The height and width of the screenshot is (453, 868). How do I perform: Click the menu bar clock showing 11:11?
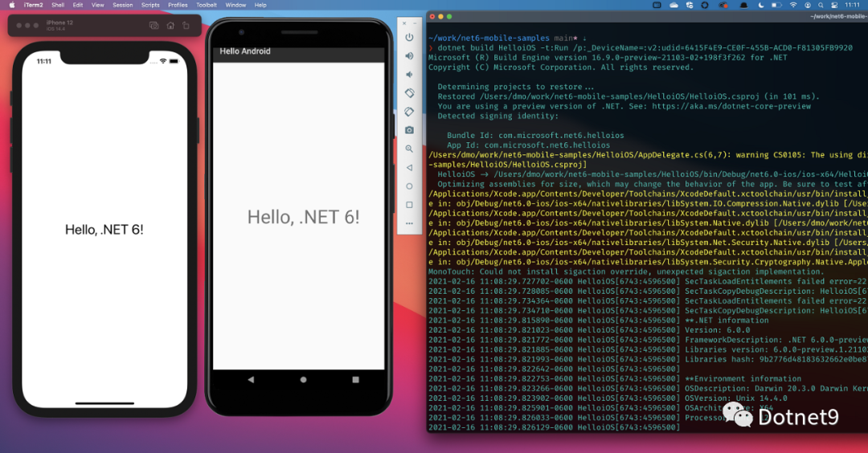(x=853, y=5)
